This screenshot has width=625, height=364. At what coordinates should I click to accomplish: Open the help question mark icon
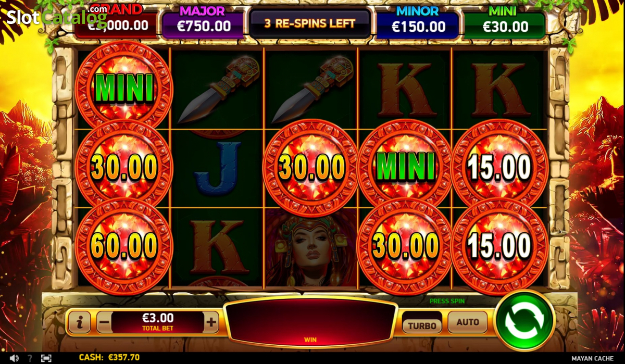click(x=30, y=358)
